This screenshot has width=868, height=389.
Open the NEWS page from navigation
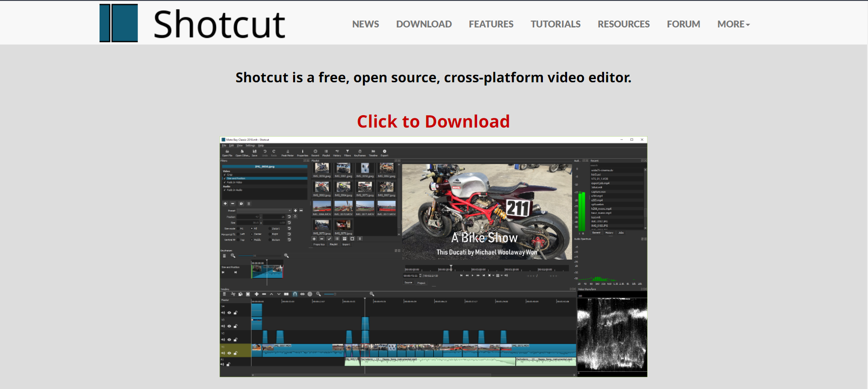click(365, 24)
